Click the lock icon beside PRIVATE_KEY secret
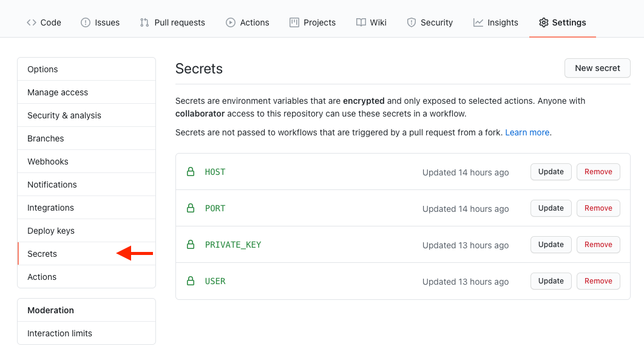Screen dimensions: 644x360 (x=191, y=245)
